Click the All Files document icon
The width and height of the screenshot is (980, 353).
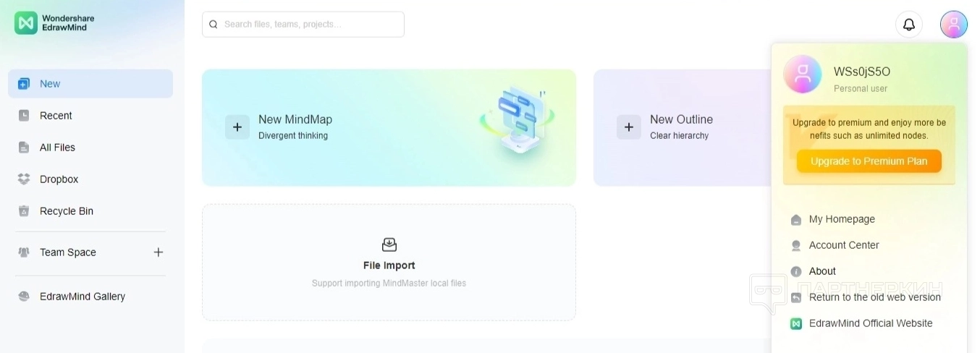tap(24, 148)
